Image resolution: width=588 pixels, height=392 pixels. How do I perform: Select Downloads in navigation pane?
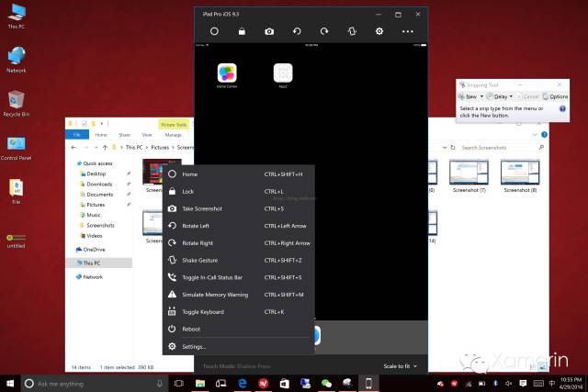click(x=99, y=184)
